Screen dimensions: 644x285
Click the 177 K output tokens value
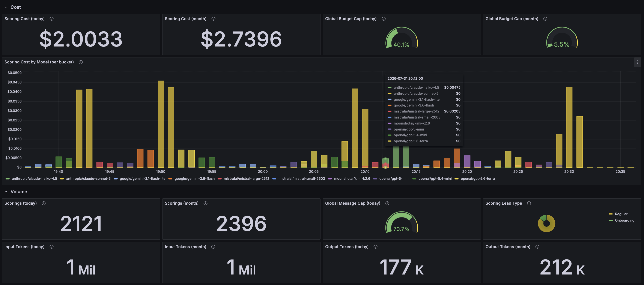(402, 267)
